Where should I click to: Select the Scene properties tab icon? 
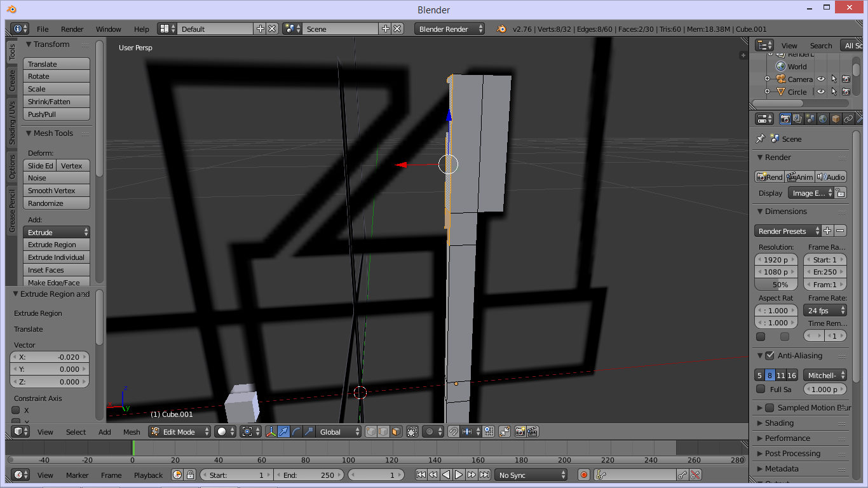pos(810,119)
